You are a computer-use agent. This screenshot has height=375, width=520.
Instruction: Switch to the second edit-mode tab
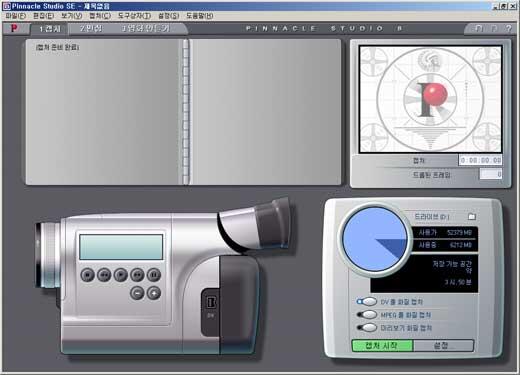click(x=91, y=29)
